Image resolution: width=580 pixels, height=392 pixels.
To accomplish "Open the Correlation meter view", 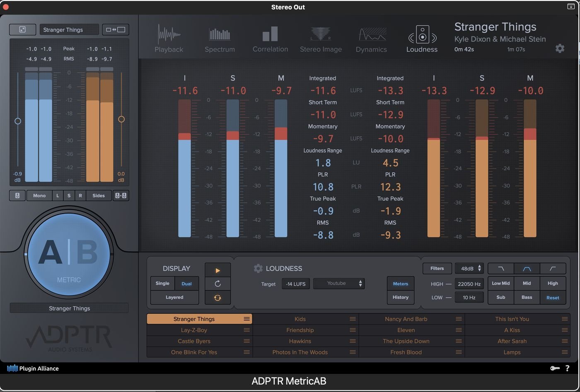I will 270,39.
